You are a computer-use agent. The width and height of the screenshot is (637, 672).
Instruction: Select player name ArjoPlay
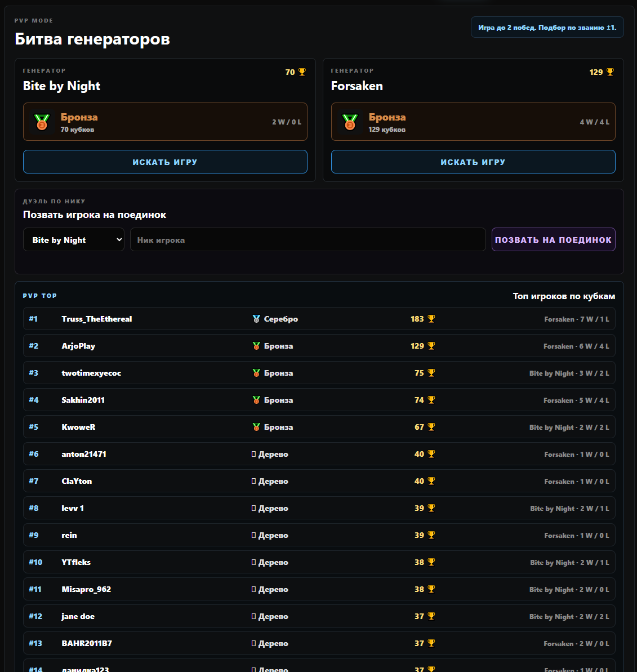pyautogui.click(x=78, y=346)
